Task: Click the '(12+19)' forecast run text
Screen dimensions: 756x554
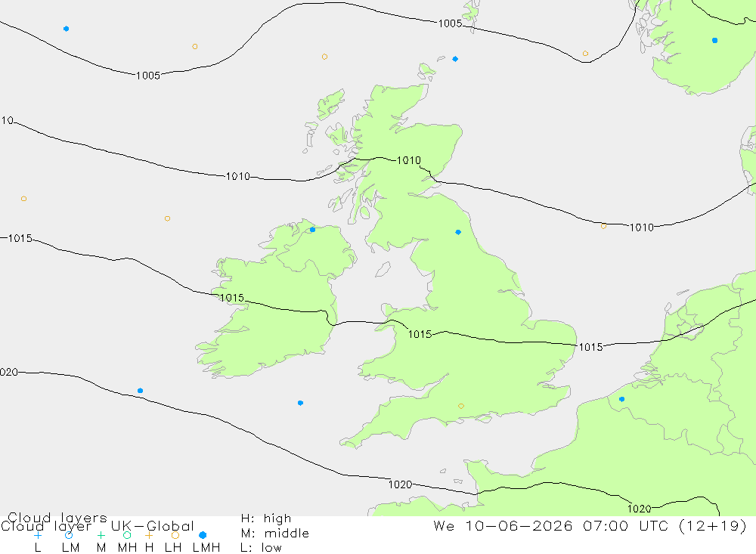Action: [x=713, y=525]
